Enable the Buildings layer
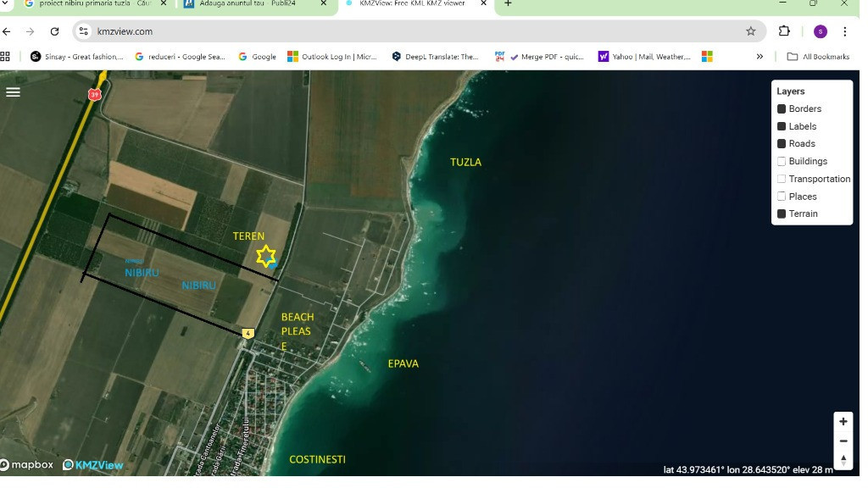 [x=781, y=161]
